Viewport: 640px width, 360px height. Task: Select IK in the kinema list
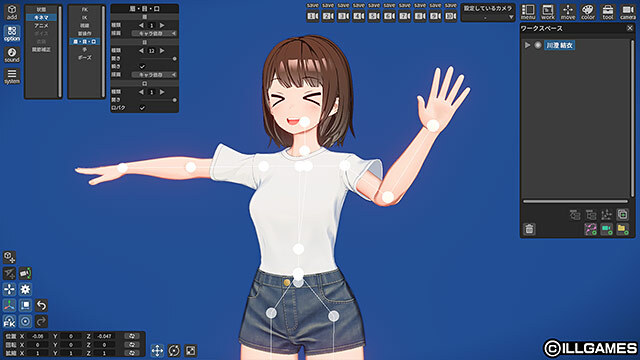(84, 18)
